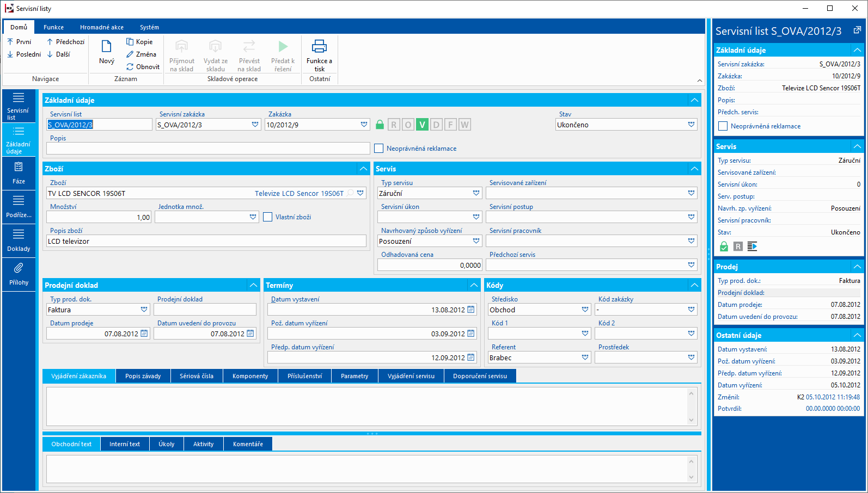
Task: Collapse the Termíny section
Action: [x=474, y=285]
